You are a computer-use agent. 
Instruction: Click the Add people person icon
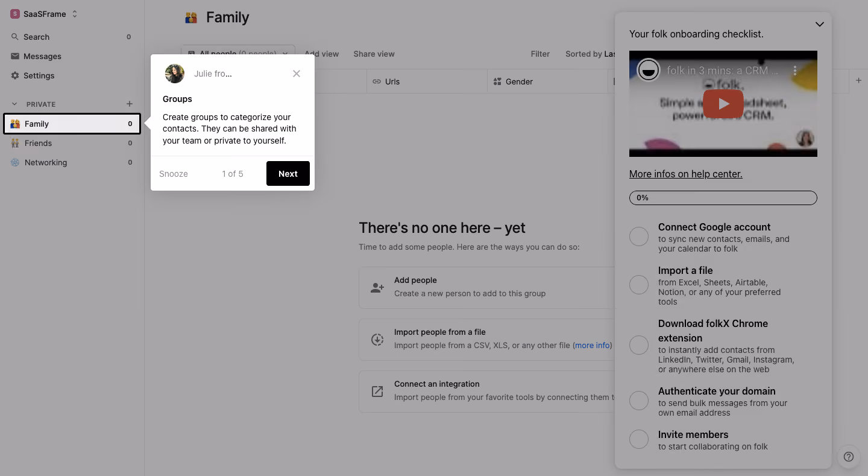[377, 288]
